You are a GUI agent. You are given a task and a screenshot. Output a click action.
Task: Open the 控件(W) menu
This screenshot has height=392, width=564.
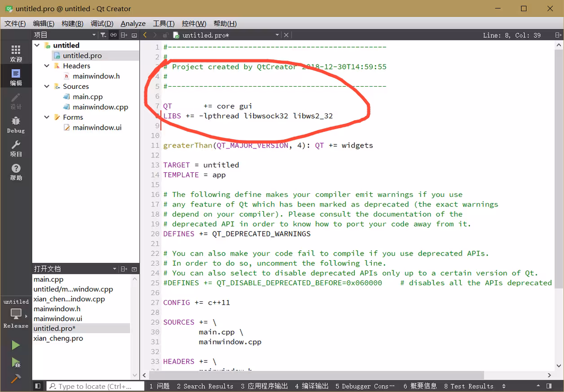click(x=194, y=24)
